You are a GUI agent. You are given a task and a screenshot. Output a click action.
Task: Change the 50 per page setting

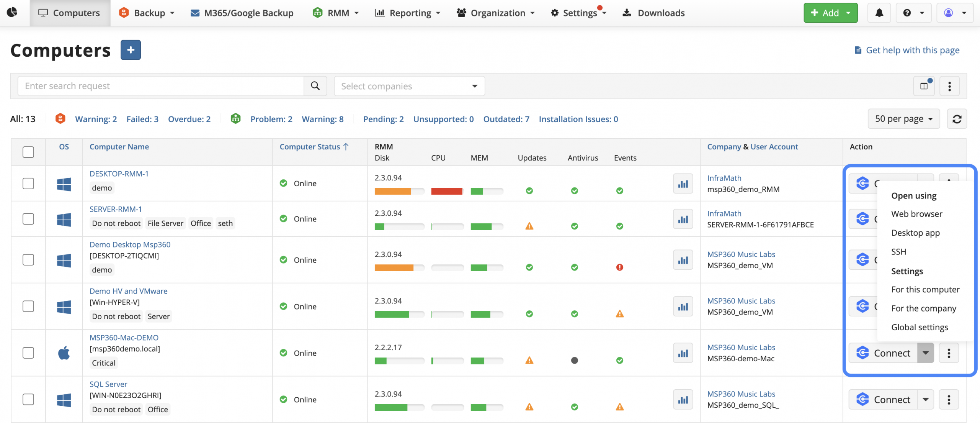[903, 119]
